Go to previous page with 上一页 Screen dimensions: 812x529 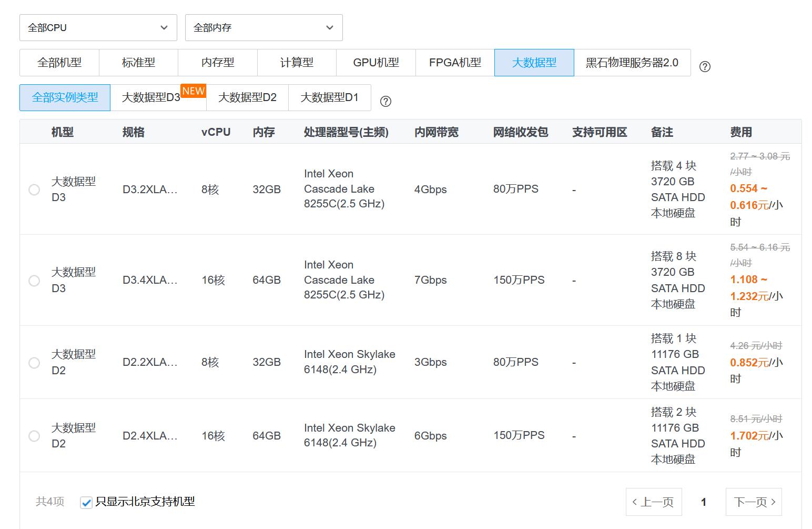tap(654, 502)
